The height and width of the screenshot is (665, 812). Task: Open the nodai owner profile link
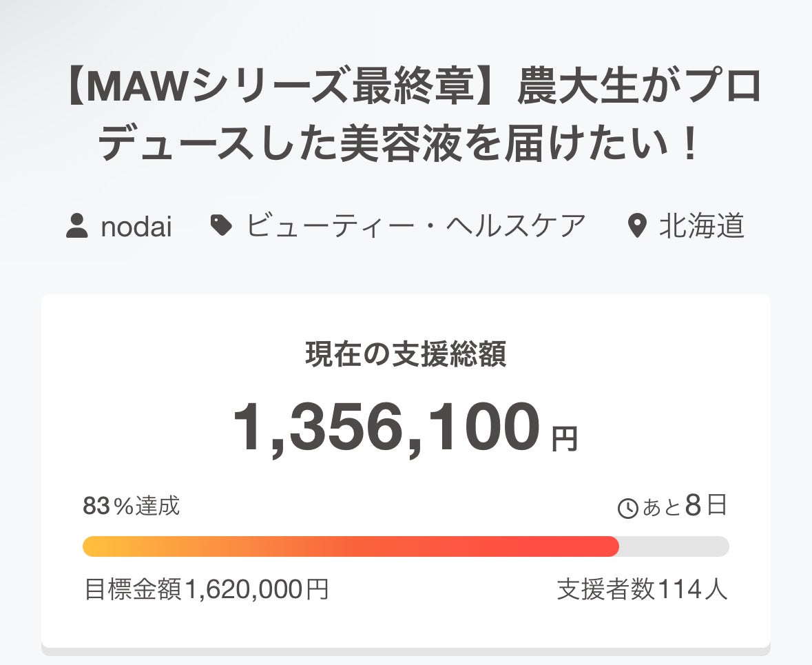136,227
